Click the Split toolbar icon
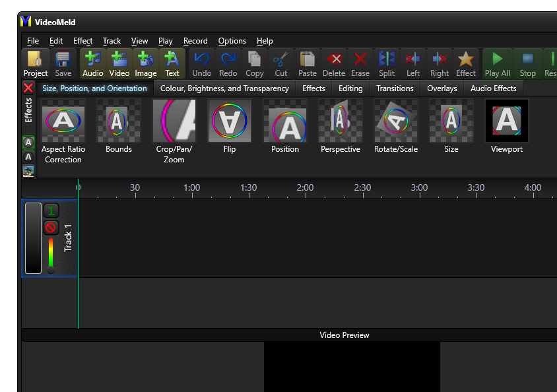Viewport: 557px width, 392px height. coord(386,63)
